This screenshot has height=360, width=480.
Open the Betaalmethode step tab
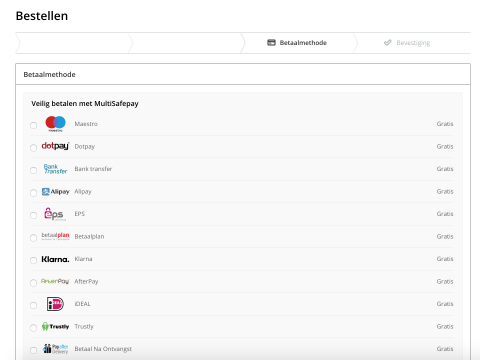(297, 43)
